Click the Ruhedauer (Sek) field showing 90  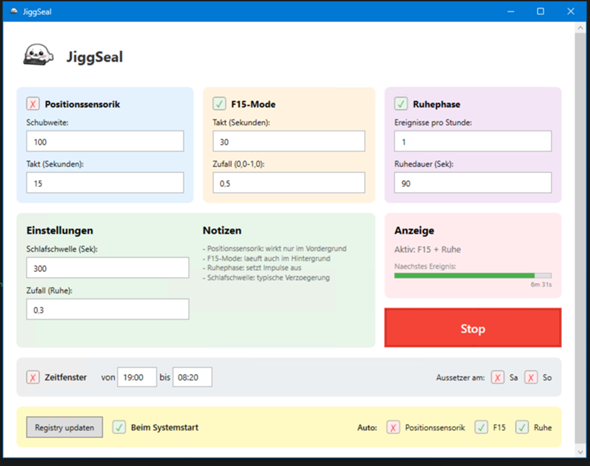coord(473,183)
